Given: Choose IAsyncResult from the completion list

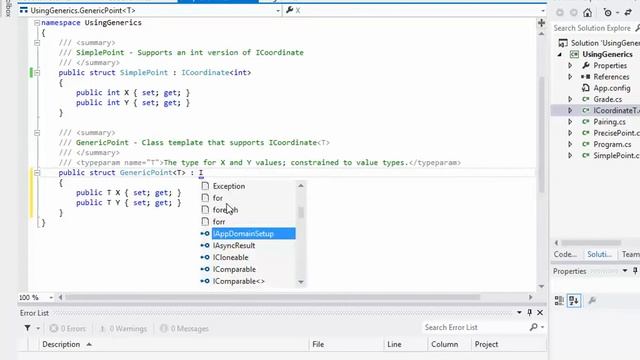Looking at the screenshot, I should (x=234, y=245).
